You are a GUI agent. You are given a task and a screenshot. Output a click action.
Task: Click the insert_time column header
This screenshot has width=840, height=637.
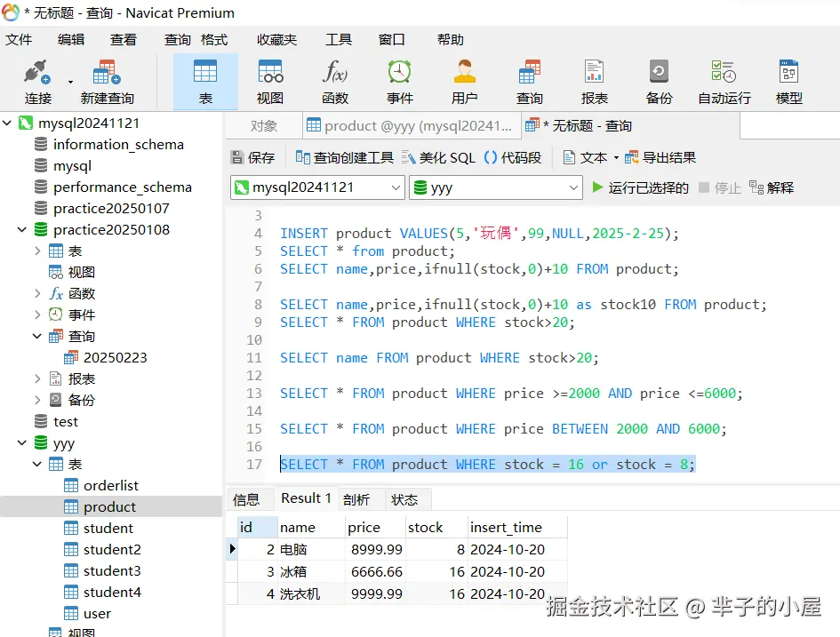(517, 527)
